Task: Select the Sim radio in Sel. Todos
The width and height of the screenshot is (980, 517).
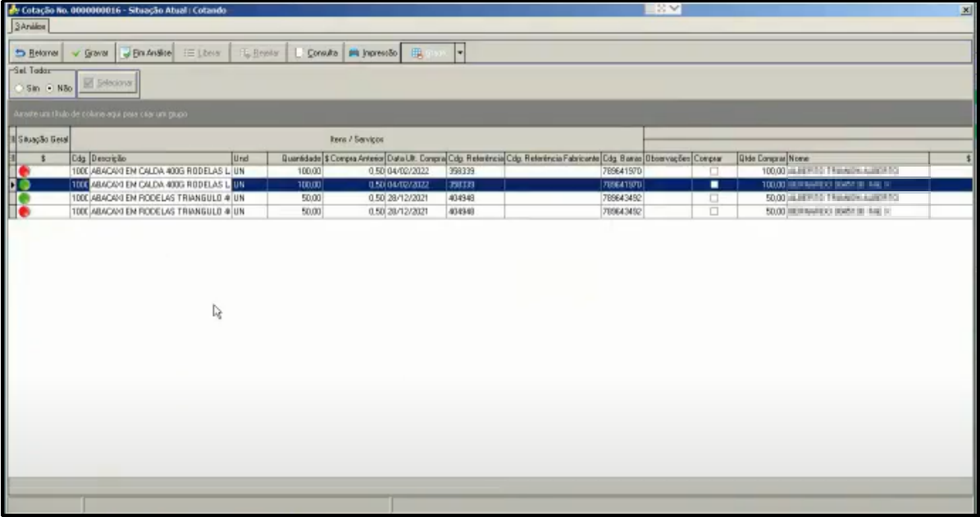Action: 20,89
